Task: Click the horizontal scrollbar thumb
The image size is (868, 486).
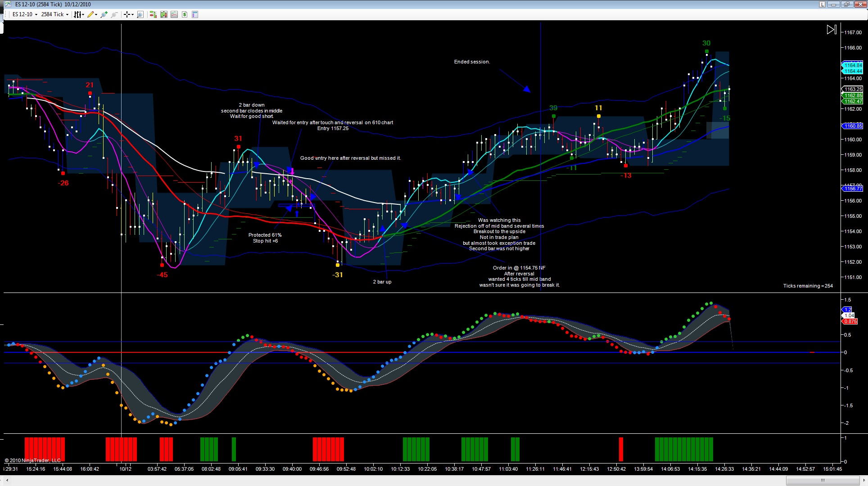Action: [x=823, y=481]
